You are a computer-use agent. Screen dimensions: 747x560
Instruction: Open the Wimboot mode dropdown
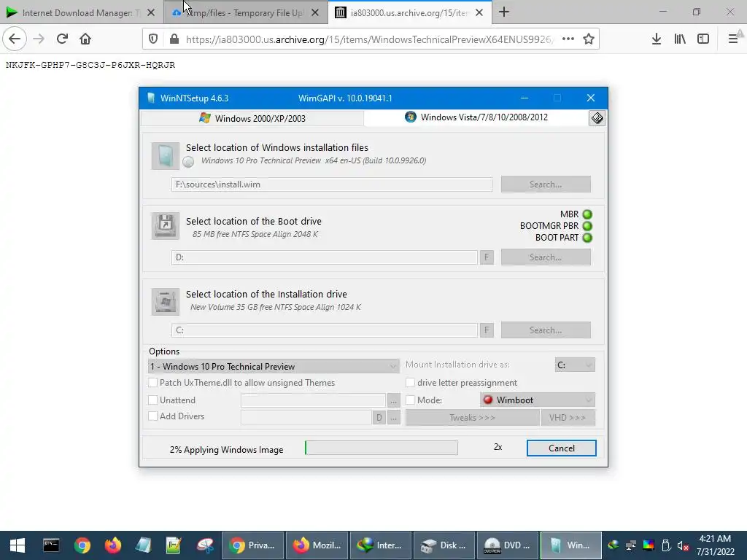[538, 400]
